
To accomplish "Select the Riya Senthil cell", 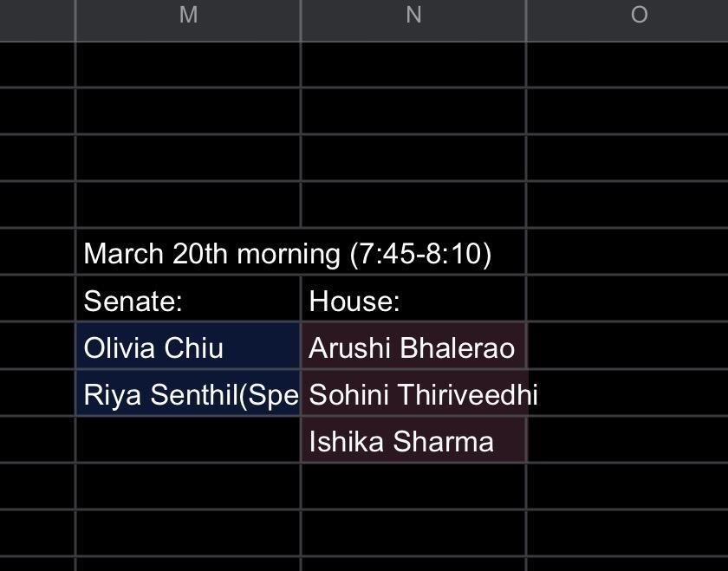I will (x=187, y=394).
